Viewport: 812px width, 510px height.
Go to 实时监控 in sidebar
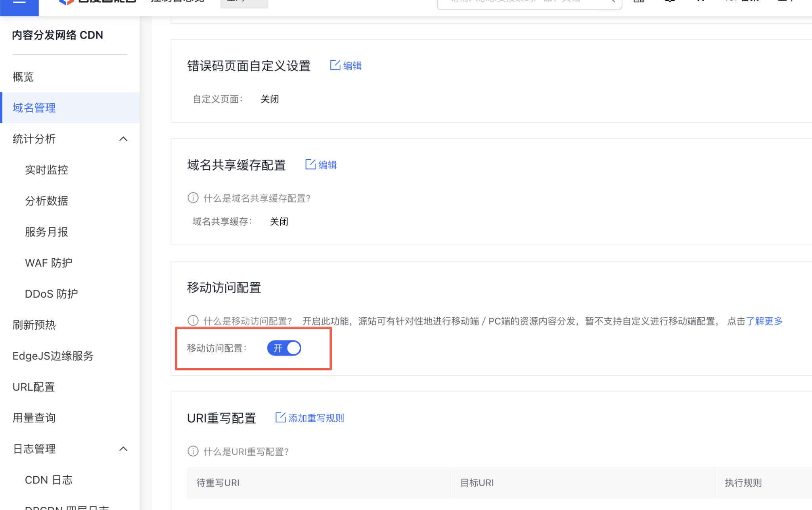pyautogui.click(x=46, y=170)
